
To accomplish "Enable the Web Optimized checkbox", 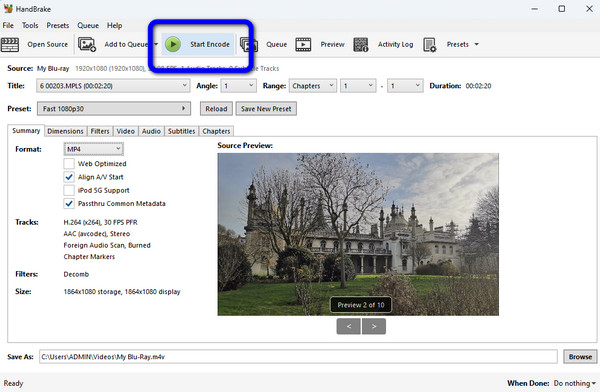I will pos(69,164).
